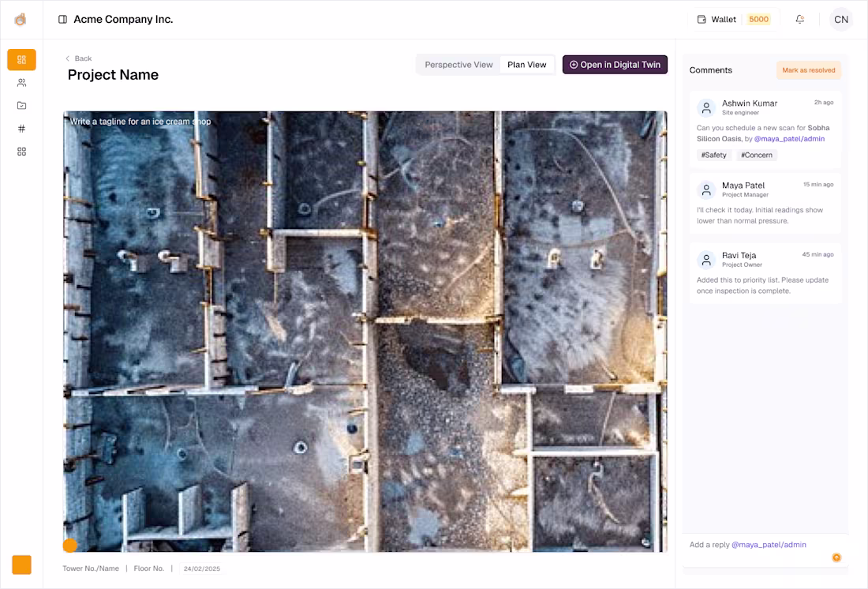Click Open in Digital Twin button
The height and width of the screenshot is (589, 868).
pos(615,65)
